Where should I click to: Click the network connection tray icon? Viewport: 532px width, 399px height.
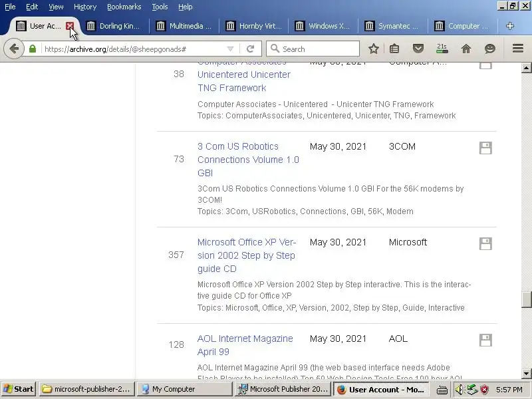[x=472, y=389]
